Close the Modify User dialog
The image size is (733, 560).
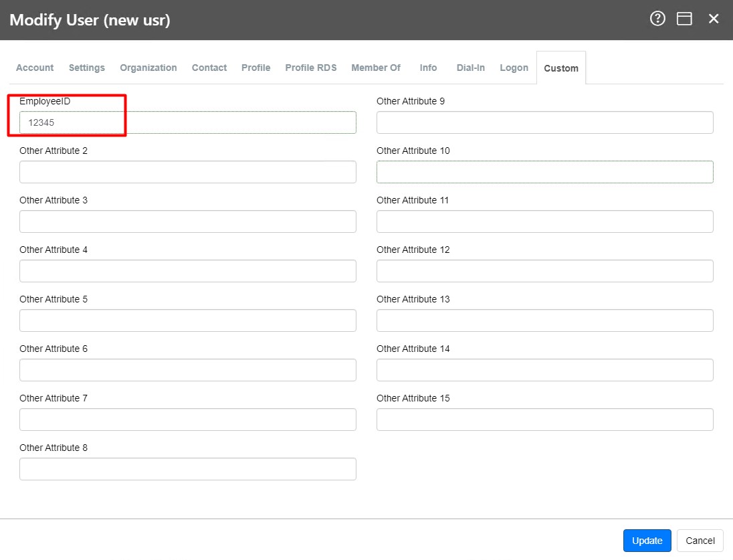(713, 19)
